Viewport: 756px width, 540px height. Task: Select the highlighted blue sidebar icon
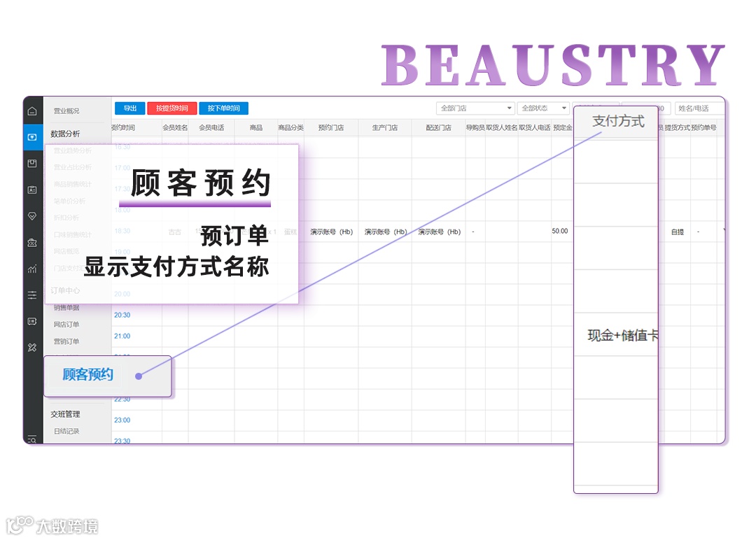coord(32,137)
